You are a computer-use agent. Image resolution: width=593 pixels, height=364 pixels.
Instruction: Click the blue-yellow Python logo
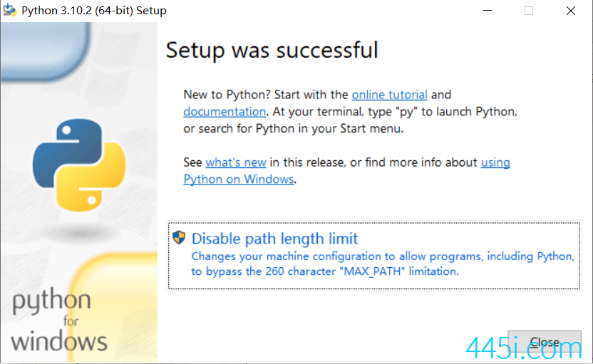[x=79, y=165]
